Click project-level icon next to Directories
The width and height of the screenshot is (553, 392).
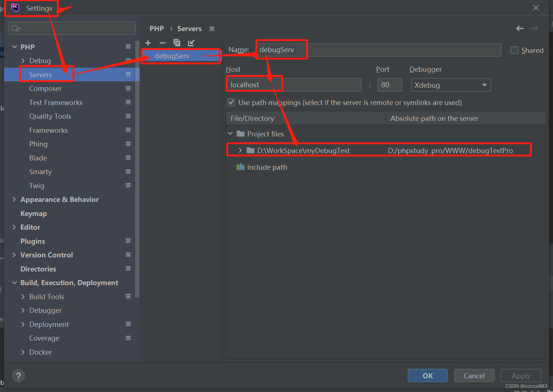[x=128, y=268]
